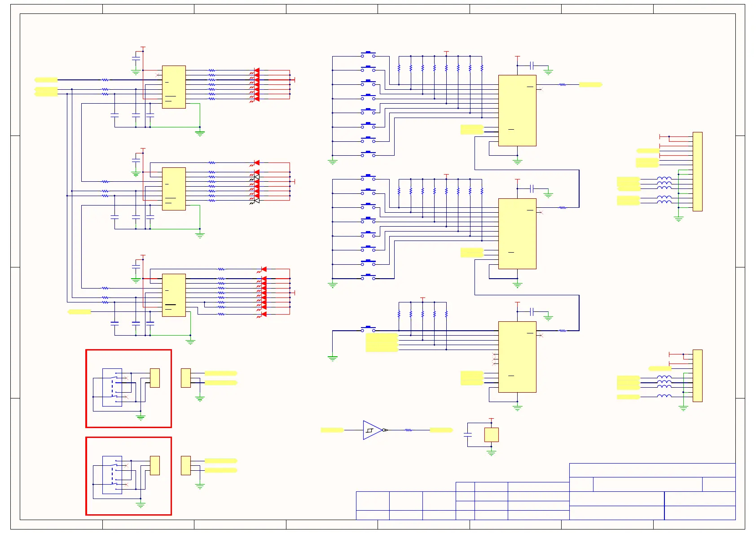The height and width of the screenshot is (534, 756).
Task: Select the middle-right large IC block
Action: (x=517, y=234)
